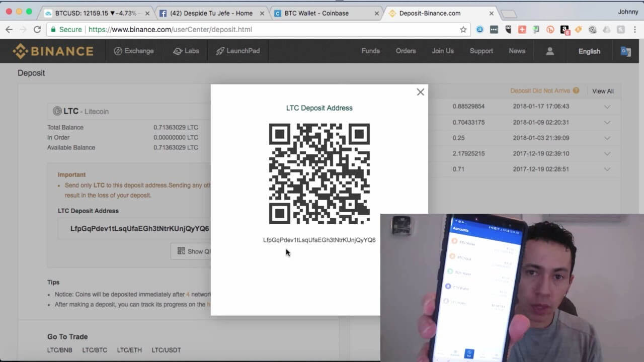Click the 'Deposit Did Not Arrive' help icon

tap(576, 91)
